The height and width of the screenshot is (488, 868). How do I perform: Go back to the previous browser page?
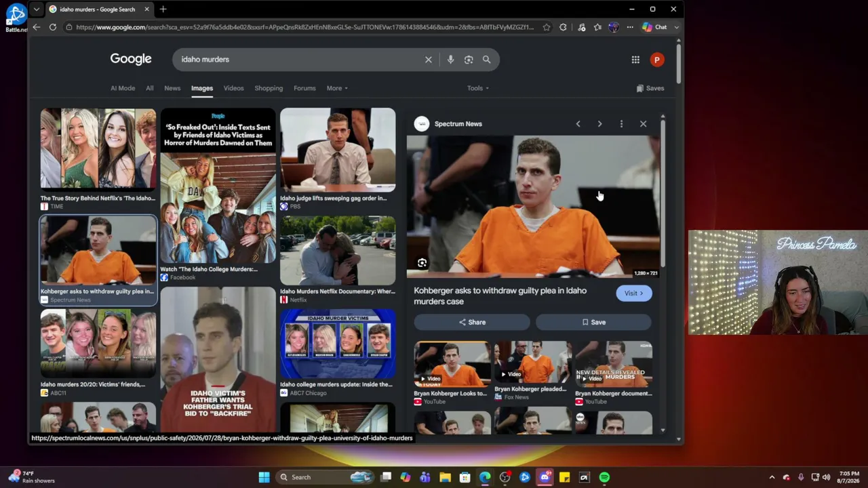pyautogui.click(x=36, y=27)
